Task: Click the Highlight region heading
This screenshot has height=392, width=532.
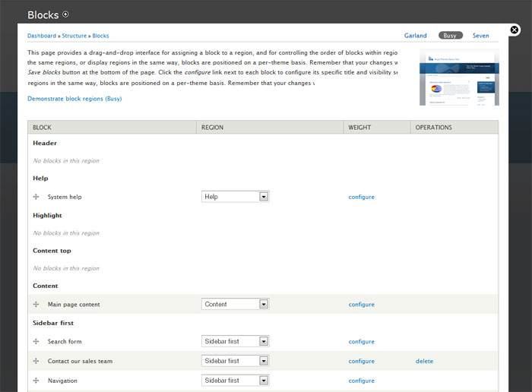Action: point(47,215)
